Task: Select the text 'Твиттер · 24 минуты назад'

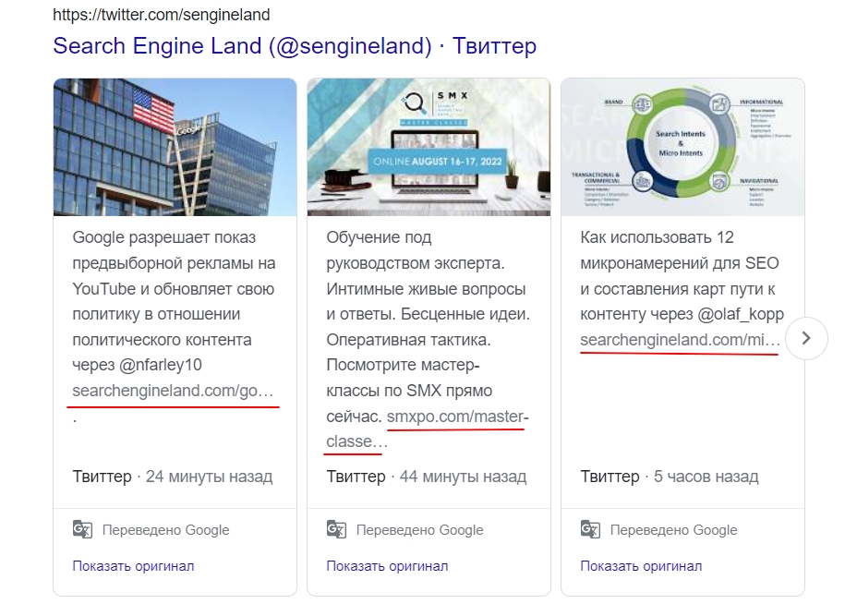Action: [x=173, y=477]
